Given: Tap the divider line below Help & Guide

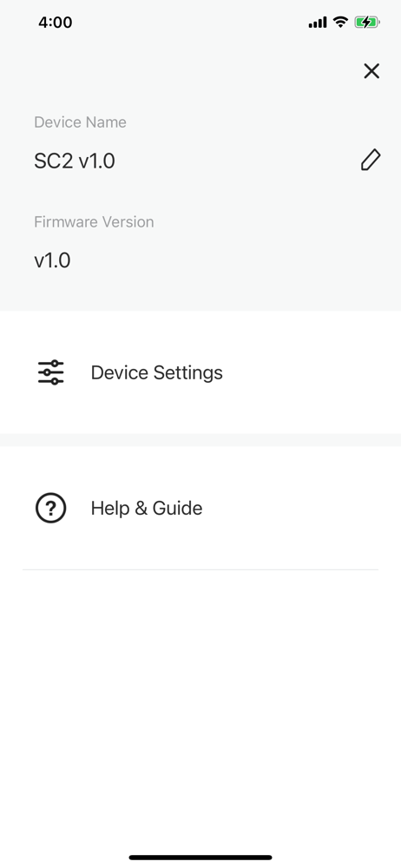Looking at the screenshot, I should point(200,569).
